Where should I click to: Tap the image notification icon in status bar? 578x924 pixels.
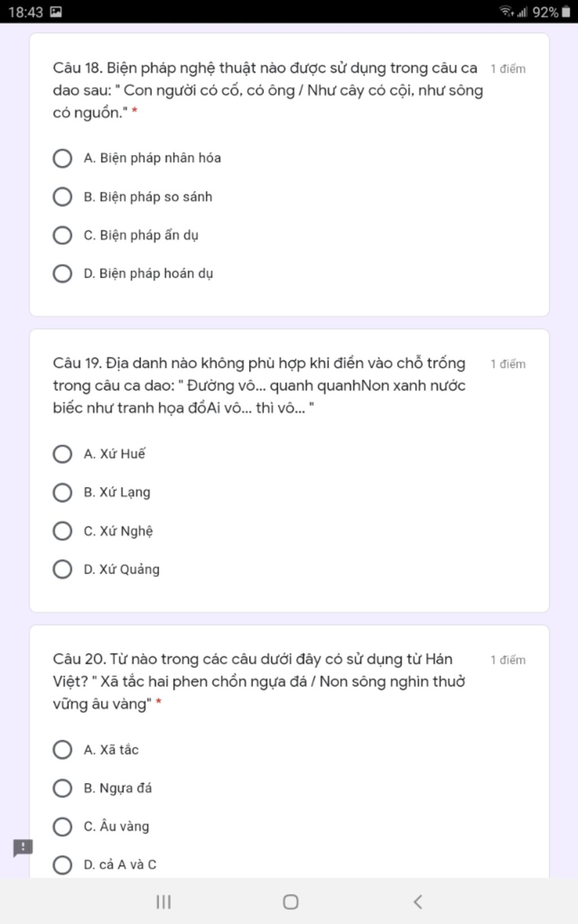click(x=56, y=11)
